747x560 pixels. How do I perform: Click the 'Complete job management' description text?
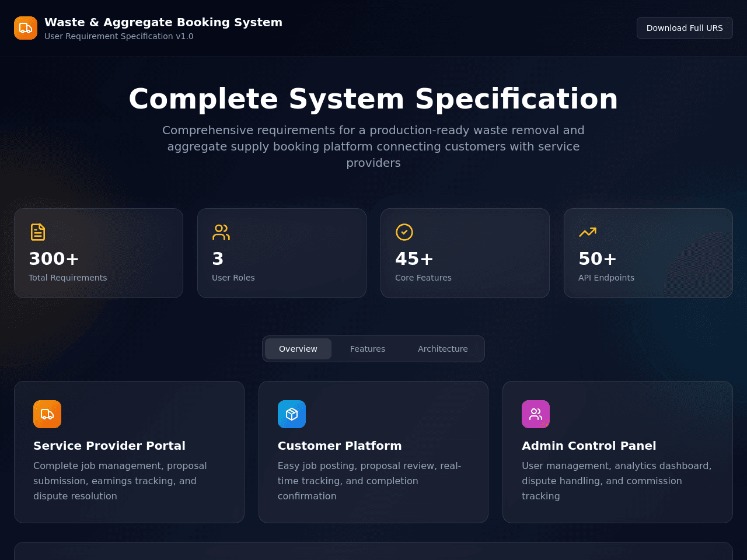coord(120,481)
